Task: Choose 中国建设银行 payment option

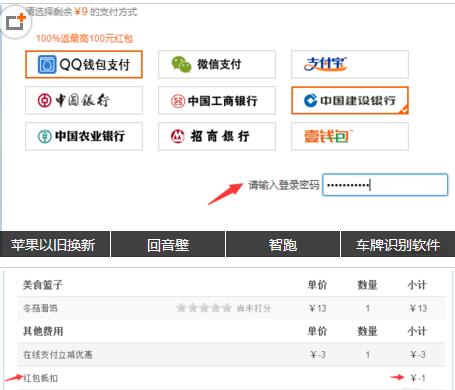Action: [x=350, y=100]
